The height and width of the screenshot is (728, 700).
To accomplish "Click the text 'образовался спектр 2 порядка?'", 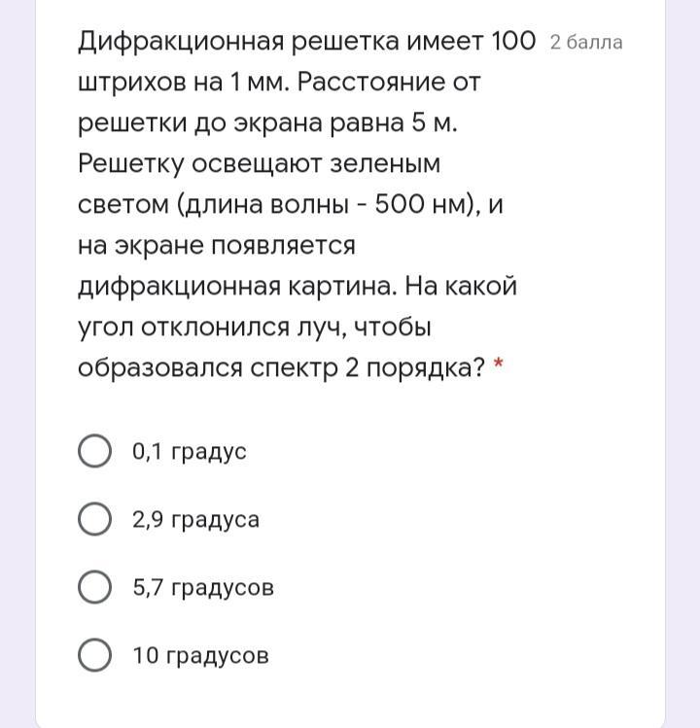I will click(x=281, y=368).
